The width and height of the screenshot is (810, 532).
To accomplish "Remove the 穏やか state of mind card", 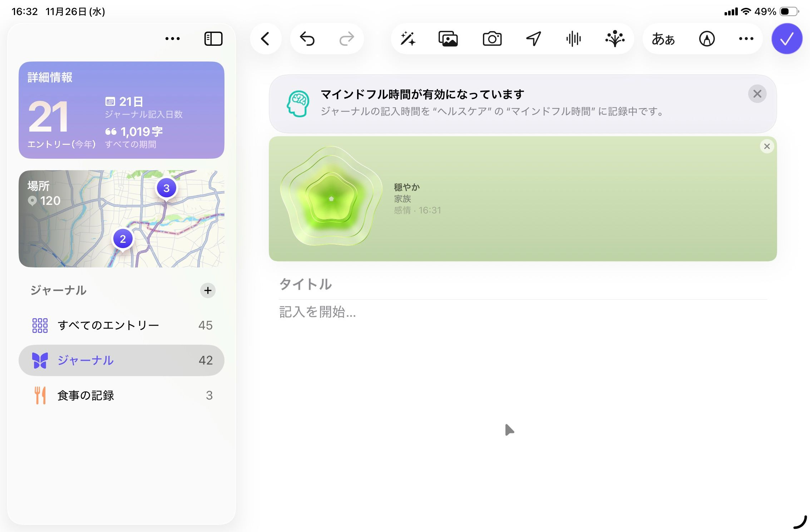I will click(767, 146).
